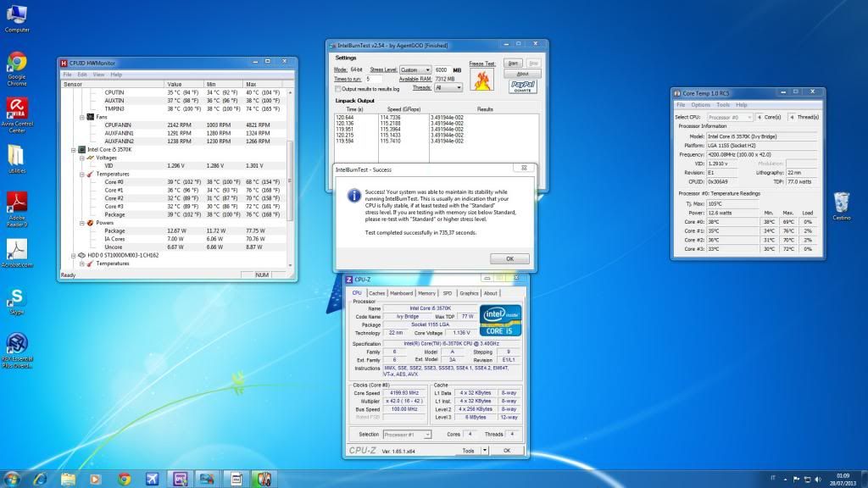The height and width of the screenshot is (488, 868).
Task: Open Google Chrome desktop shortcut
Action: 16,63
